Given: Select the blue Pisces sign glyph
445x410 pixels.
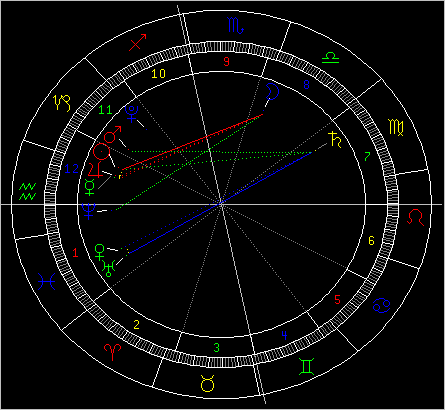Looking at the screenshot, I should [x=47, y=282].
